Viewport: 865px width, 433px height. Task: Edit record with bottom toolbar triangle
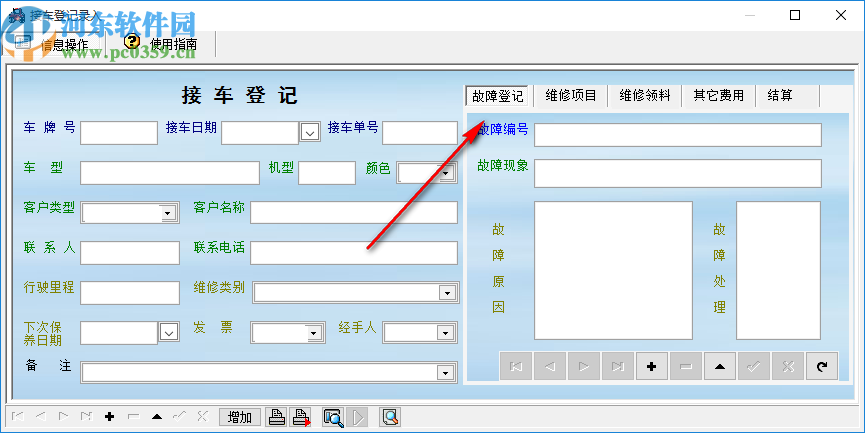157,416
